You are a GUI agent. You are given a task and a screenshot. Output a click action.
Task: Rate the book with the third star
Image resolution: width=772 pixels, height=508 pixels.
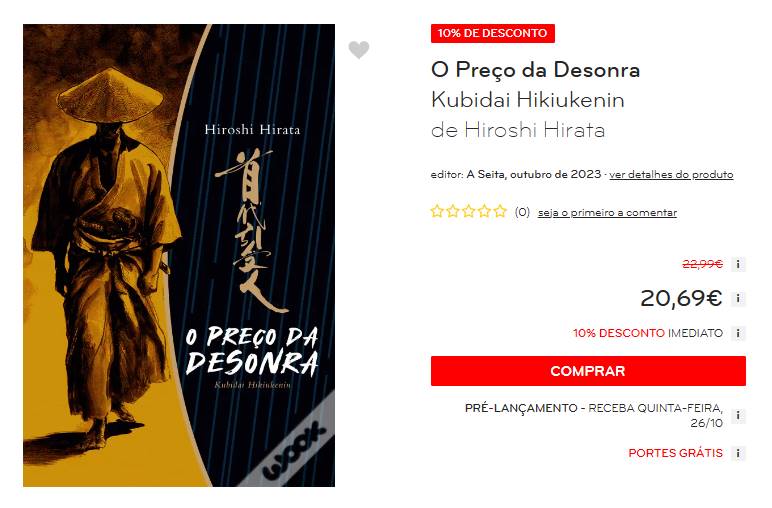469,212
